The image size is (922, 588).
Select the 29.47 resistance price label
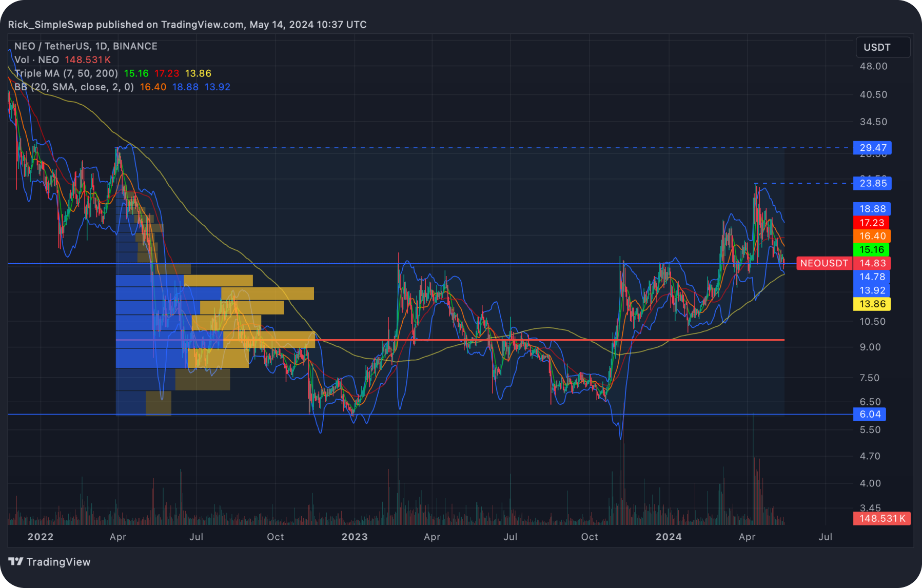(872, 148)
